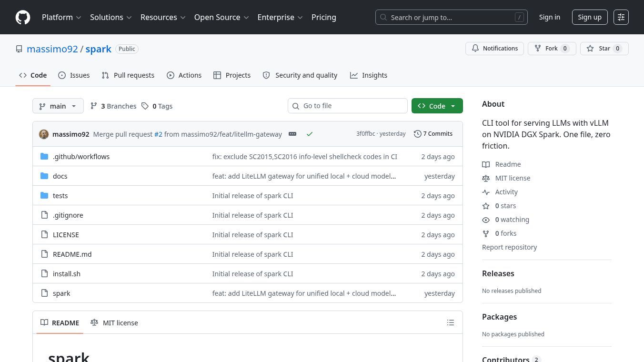
Task: Select the Code repository tab
Action: click(x=33, y=75)
